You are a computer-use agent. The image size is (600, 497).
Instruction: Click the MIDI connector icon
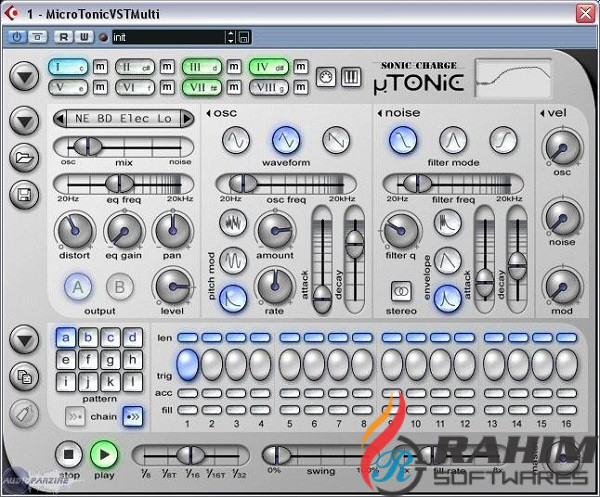pos(326,77)
